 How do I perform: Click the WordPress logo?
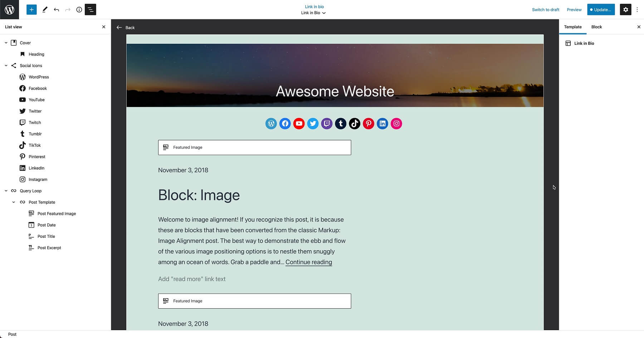9,9
